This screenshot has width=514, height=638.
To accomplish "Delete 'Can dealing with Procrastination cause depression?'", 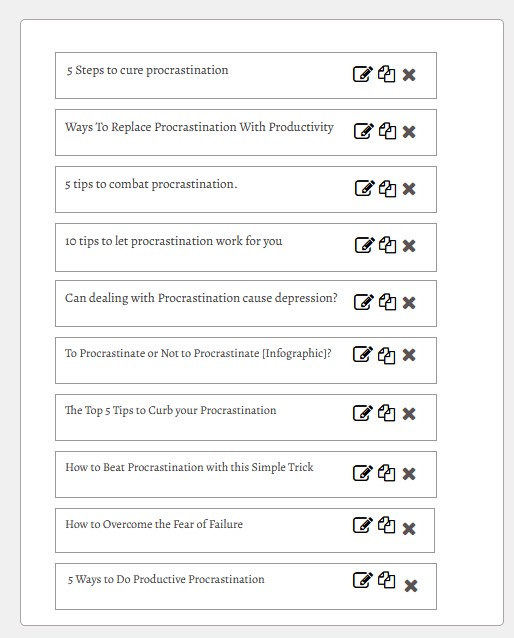I will (409, 303).
